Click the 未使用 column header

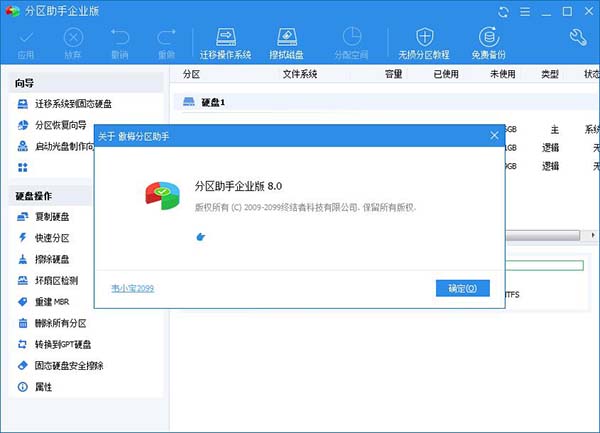point(503,74)
